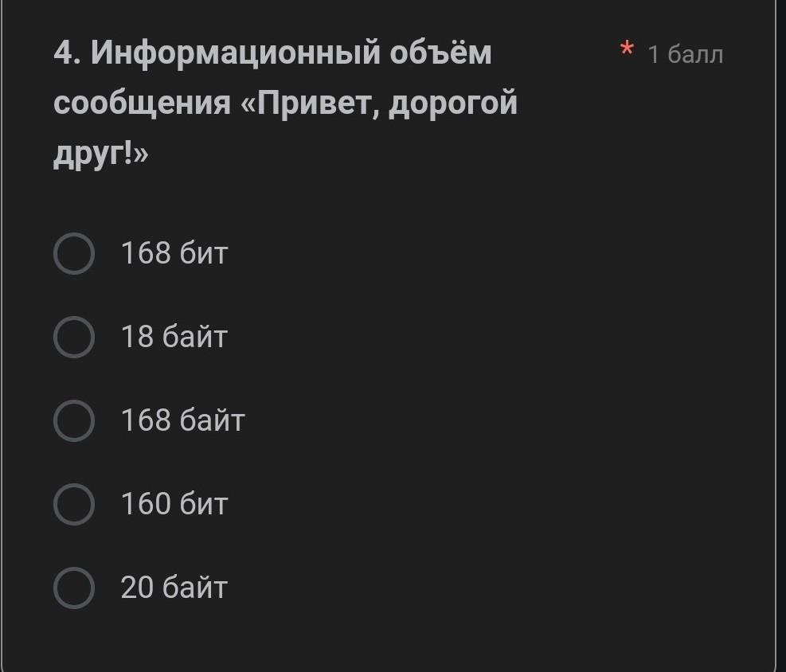786x672 pixels.
Task: Mark the "160 бит" radio circle
Action: (x=74, y=504)
